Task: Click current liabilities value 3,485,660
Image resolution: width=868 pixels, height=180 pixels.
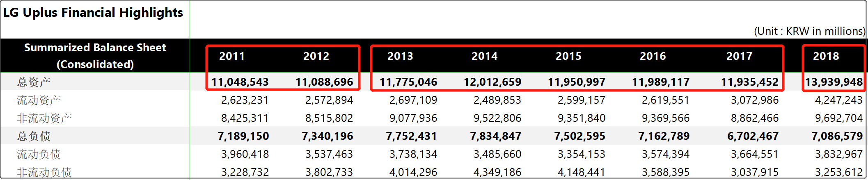Action: pyautogui.click(x=497, y=154)
